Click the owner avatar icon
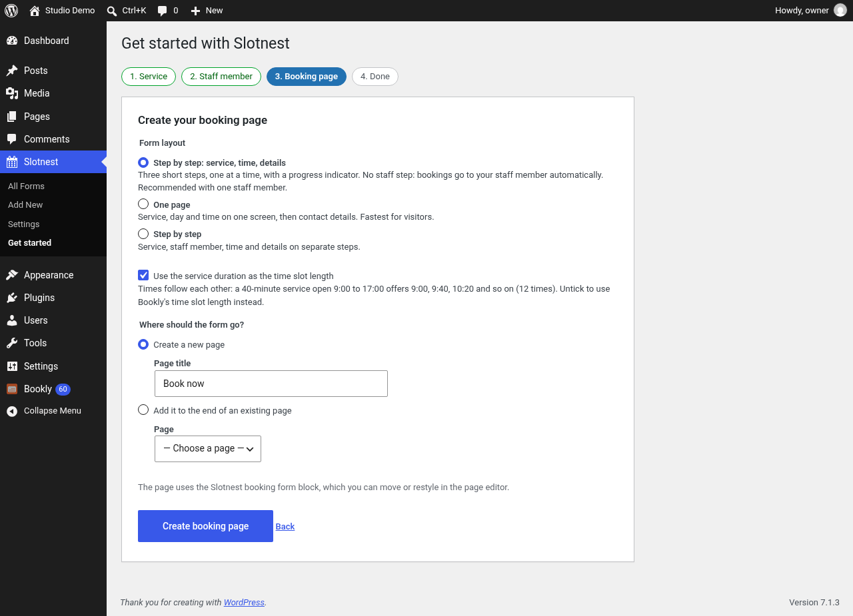Image resolution: width=853 pixels, height=616 pixels. point(840,11)
